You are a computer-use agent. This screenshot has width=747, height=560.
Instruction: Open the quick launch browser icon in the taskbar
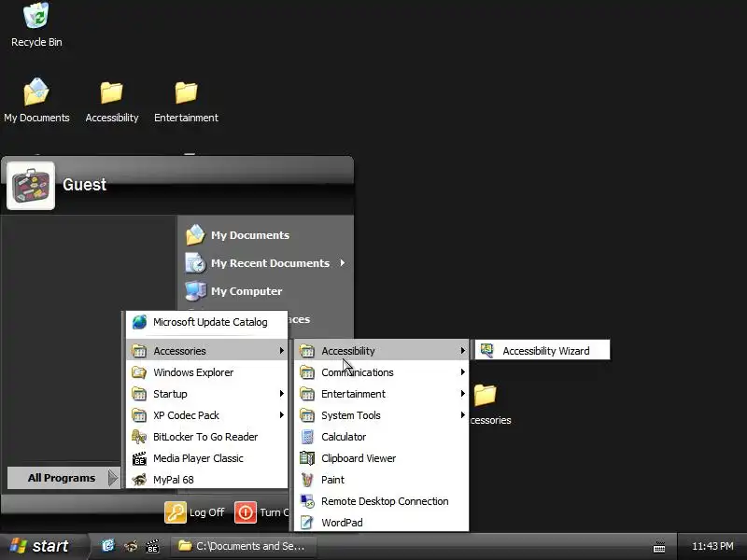(108, 546)
